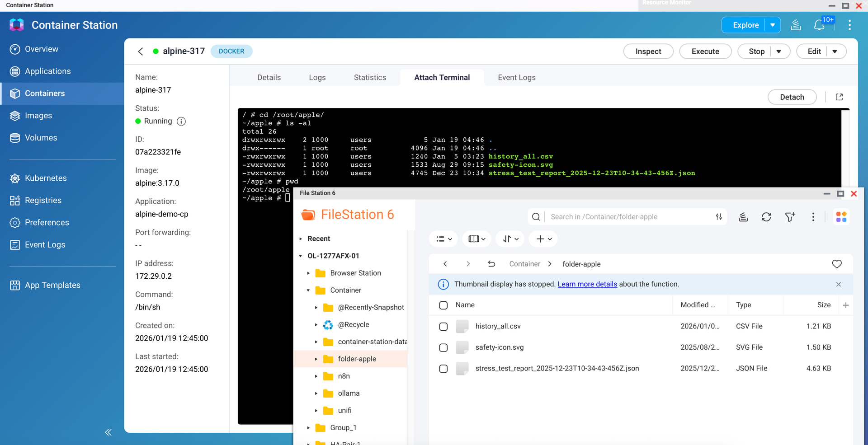Viewport: 868px width, 445px height.
Task: Open the Learn more details link
Action: (x=587, y=284)
